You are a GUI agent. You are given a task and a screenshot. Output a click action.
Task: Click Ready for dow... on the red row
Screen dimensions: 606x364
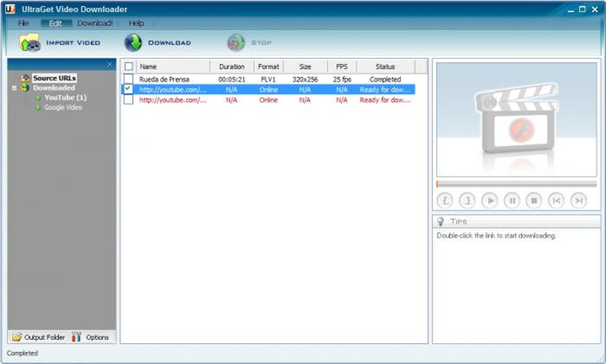click(386, 100)
